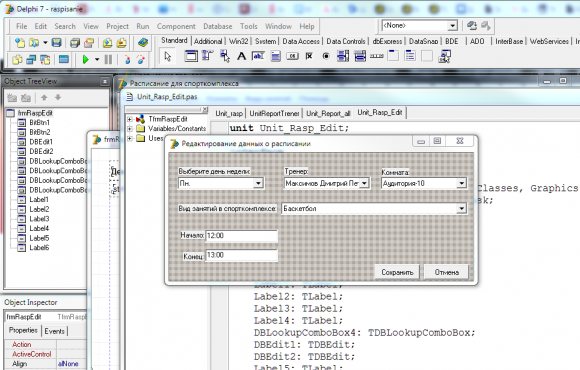Select the Edit box component in the palette
The image size is (580, 370).
pos(258,56)
